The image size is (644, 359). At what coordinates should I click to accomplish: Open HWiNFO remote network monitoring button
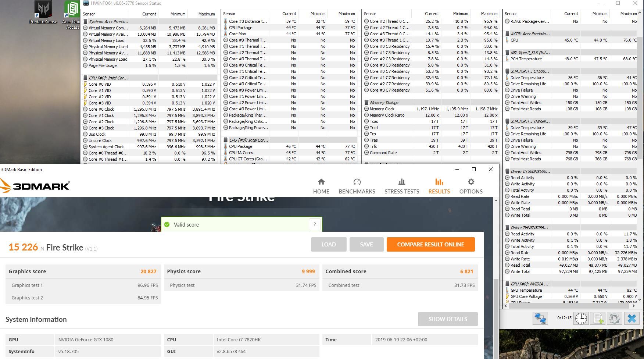point(540,318)
